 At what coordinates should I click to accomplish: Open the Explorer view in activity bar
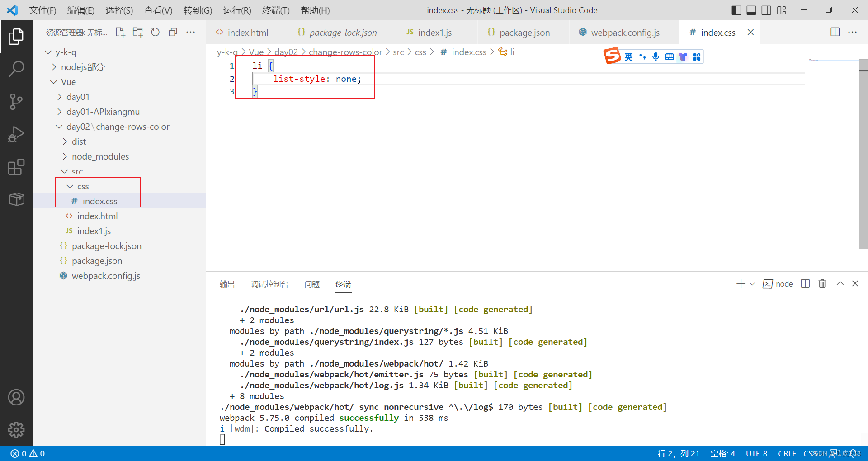(x=16, y=37)
